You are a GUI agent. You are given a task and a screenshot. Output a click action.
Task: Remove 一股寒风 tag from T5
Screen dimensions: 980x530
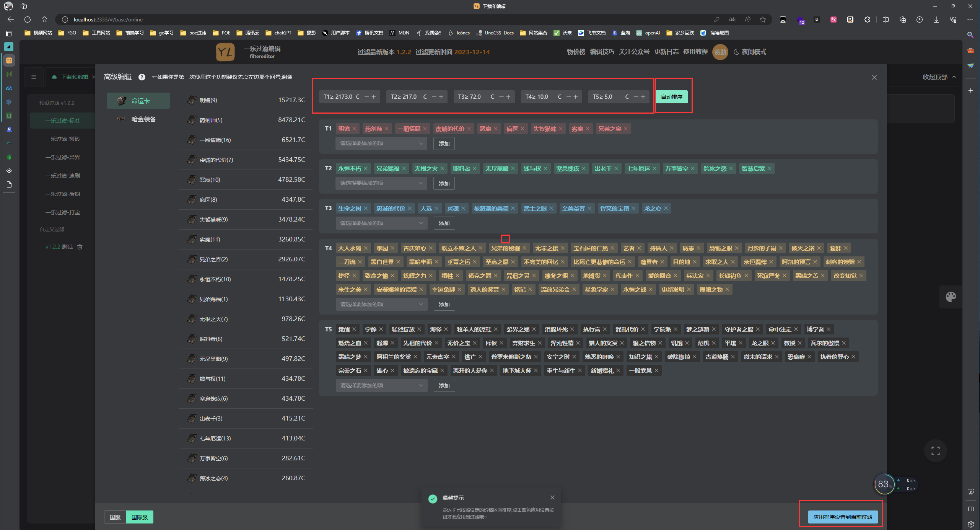coord(656,371)
